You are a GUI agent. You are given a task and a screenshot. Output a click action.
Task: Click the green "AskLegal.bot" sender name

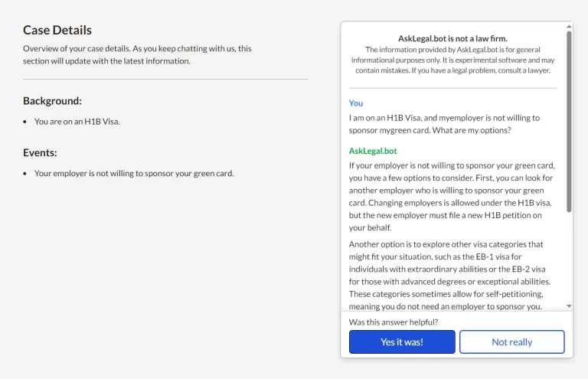(373, 151)
